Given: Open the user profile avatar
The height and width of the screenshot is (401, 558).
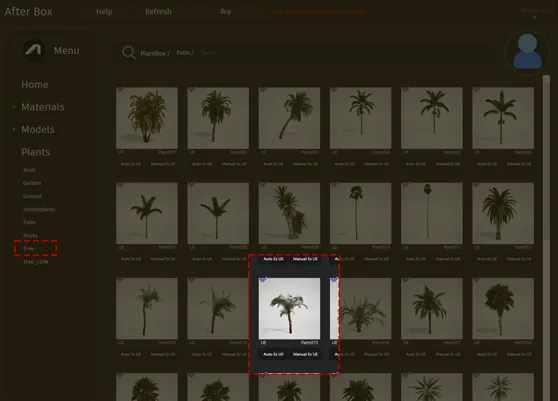Looking at the screenshot, I should tap(527, 52).
